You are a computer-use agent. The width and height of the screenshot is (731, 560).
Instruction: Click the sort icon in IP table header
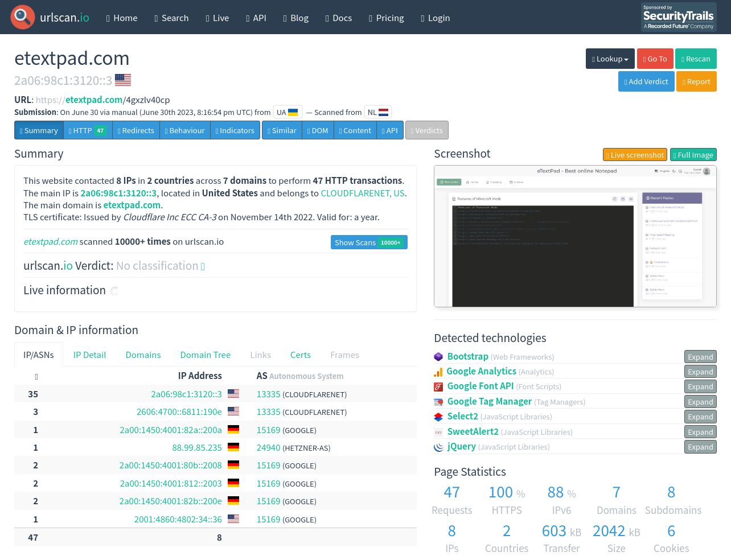[x=36, y=377]
